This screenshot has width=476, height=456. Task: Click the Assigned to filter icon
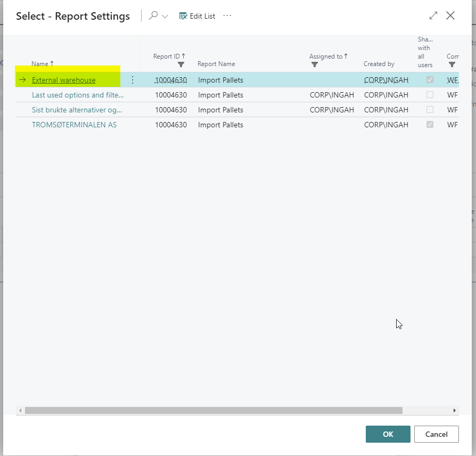coord(314,64)
